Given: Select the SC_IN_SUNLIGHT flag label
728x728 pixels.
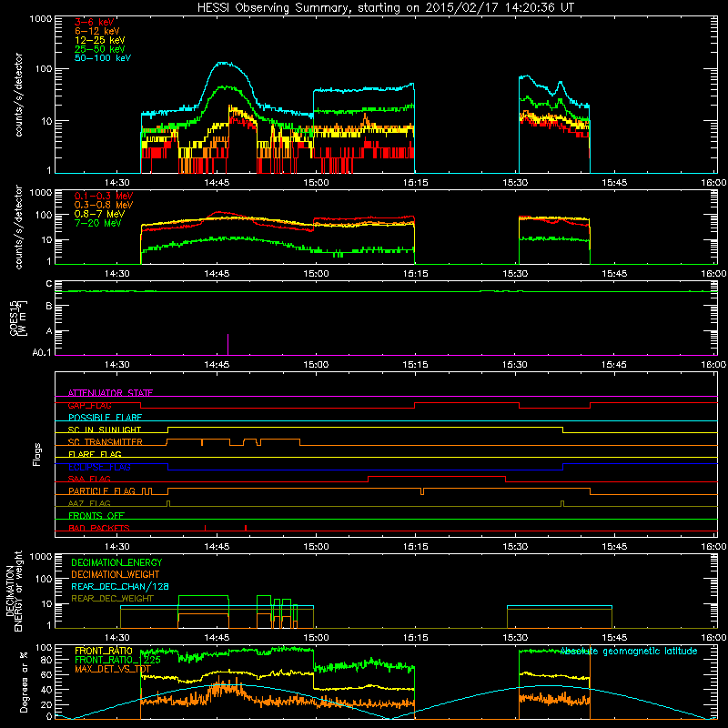Looking at the screenshot, I should pyautogui.click(x=105, y=430).
